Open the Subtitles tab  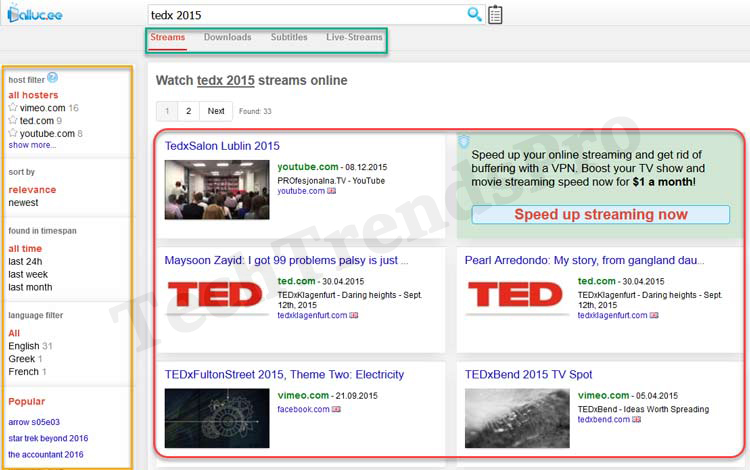289,37
